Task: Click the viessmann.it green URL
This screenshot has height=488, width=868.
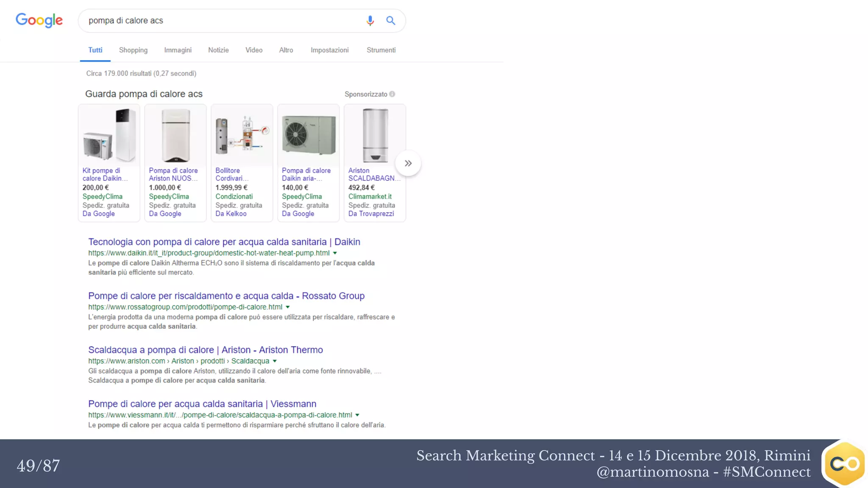Action: pyautogui.click(x=220, y=415)
